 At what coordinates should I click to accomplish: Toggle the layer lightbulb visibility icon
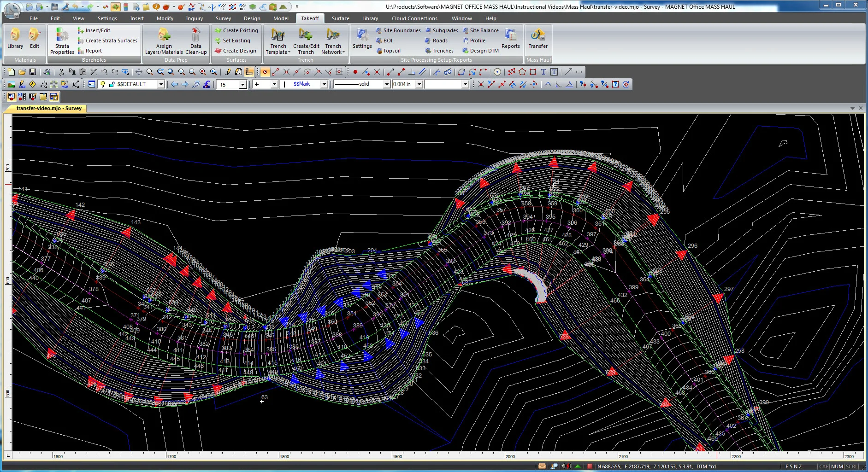[103, 84]
